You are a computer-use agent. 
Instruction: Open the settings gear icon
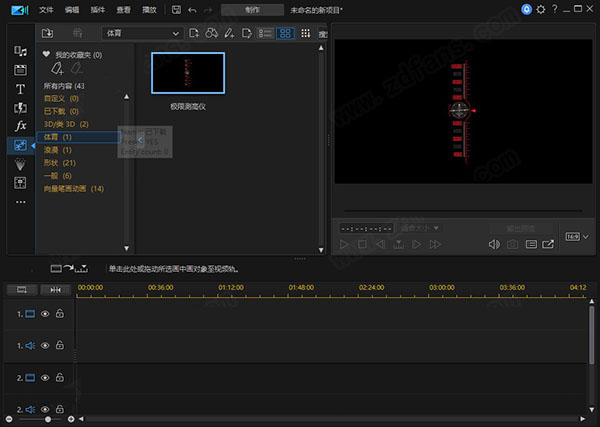click(x=541, y=10)
